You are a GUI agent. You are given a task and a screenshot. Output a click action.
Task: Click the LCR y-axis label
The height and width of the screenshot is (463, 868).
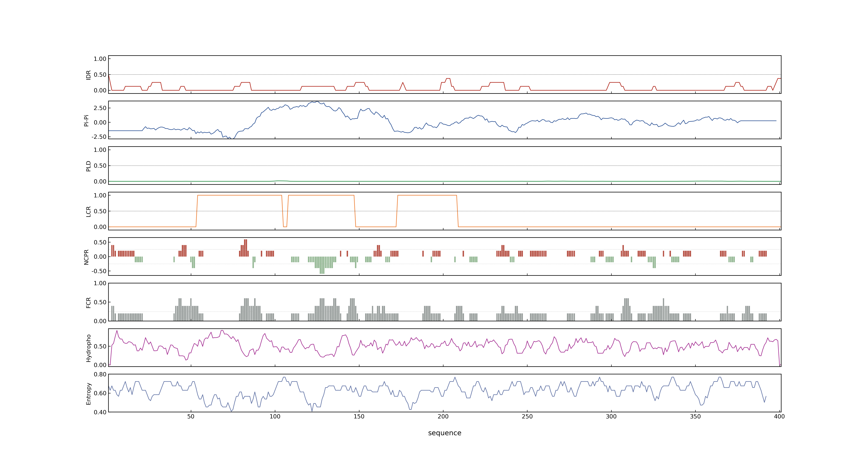point(88,211)
